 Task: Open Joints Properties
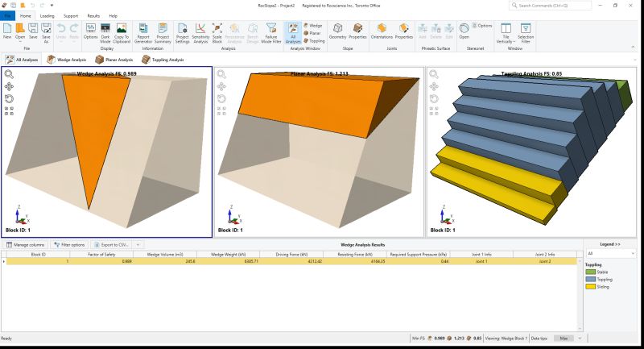tap(404, 31)
